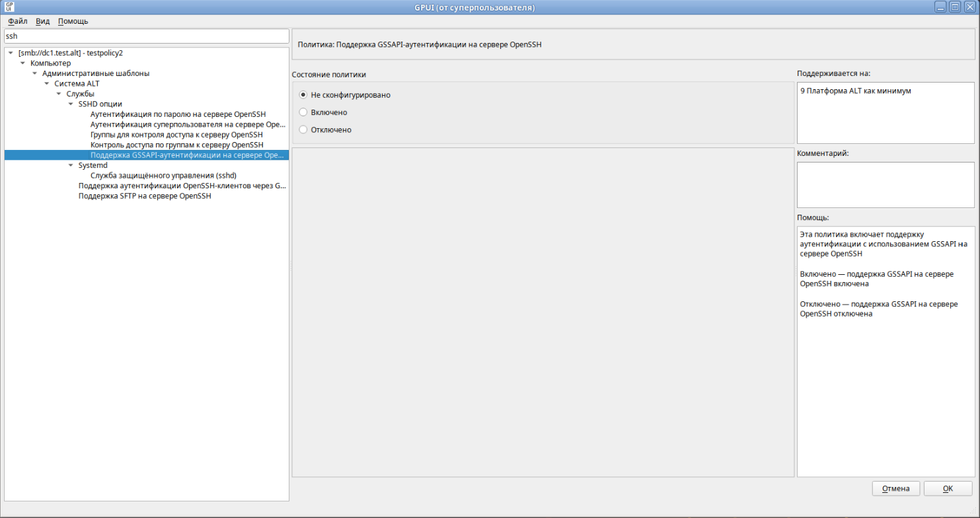Select Поддержка аутентификации OpenSSH-клиентов policy
Image resolution: width=980 pixels, height=518 pixels.
tap(182, 186)
